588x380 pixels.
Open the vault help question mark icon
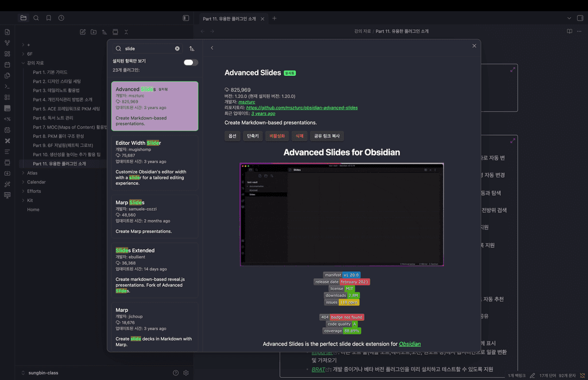coord(176,373)
